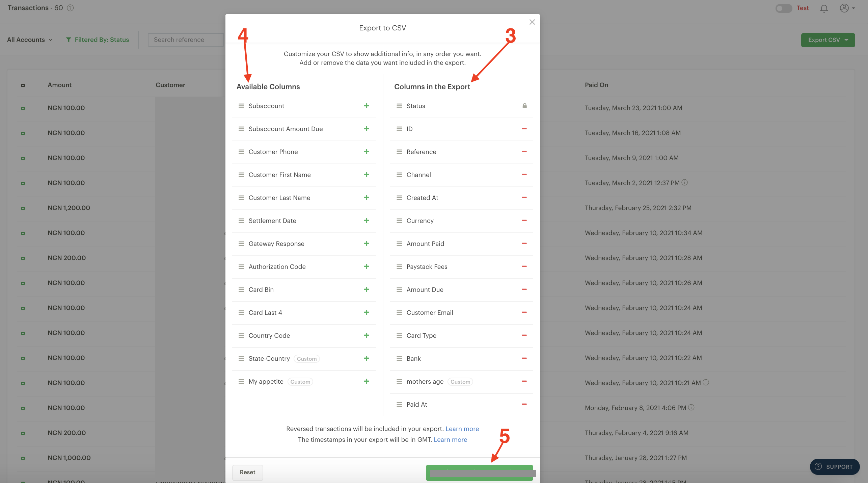Open the Export CSV dropdown button
The image size is (868, 483).
pyautogui.click(x=828, y=40)
